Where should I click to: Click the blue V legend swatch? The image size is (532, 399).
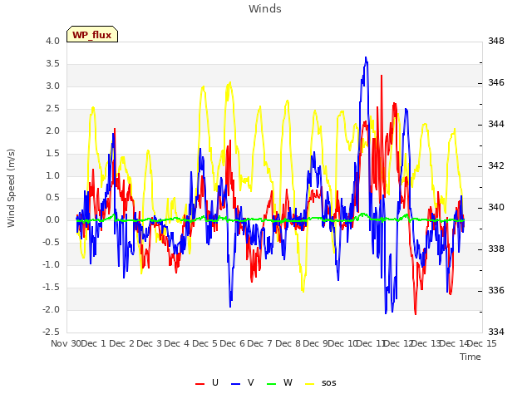[x=235, y=384]
